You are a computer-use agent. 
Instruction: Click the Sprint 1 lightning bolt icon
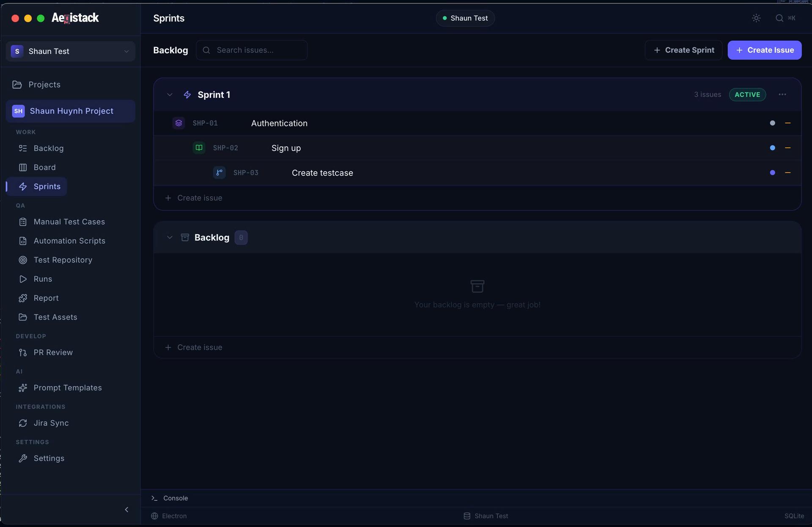(187, 95)
